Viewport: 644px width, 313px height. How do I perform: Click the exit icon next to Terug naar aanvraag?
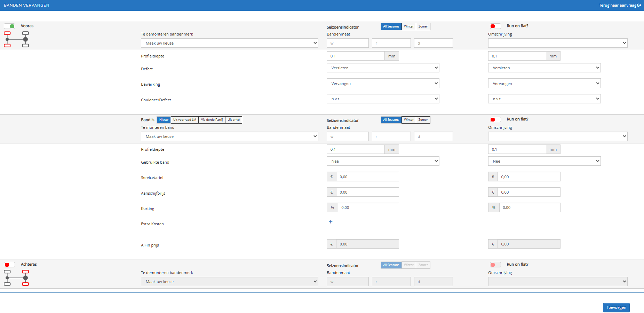click(x=639, y=5)
